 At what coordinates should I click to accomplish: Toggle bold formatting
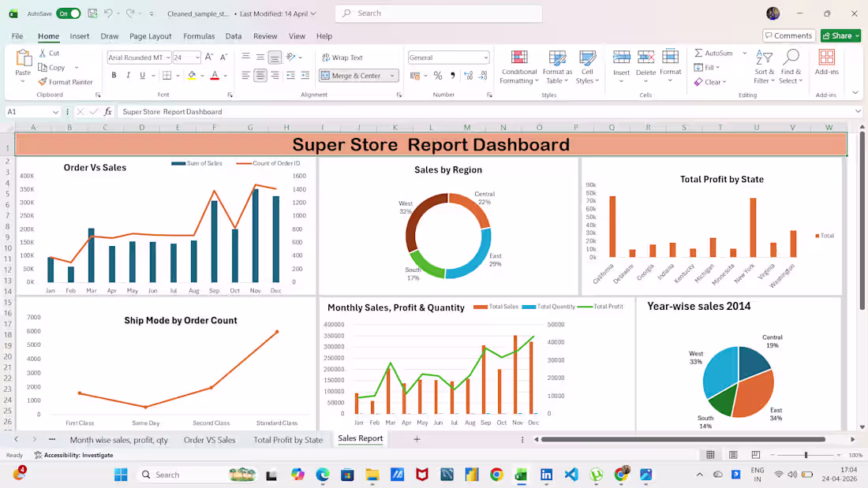tap(114, 75)
